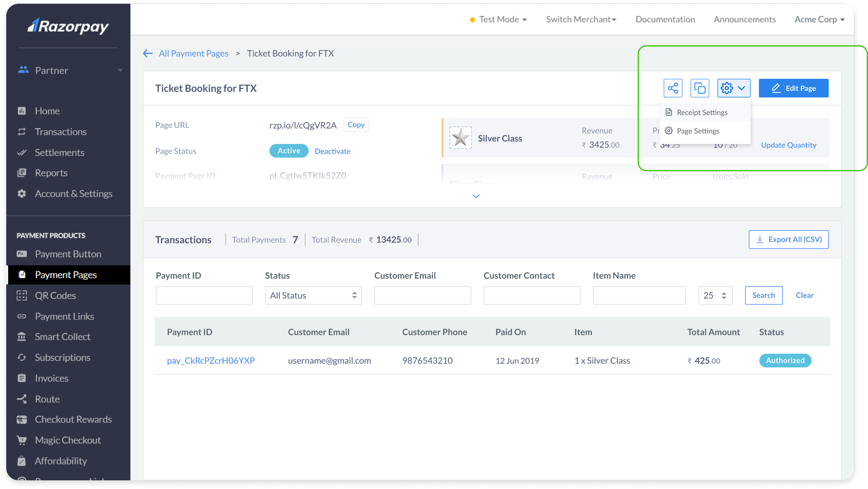Switch Test Mode dropdown
The image size is (868, 489).
(x=498, y=20)
